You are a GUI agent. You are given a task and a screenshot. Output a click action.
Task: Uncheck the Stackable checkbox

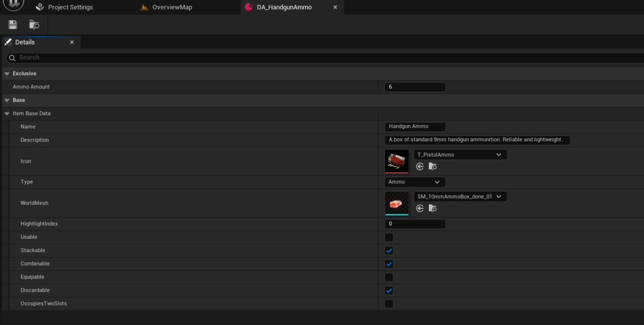(389, 251)
